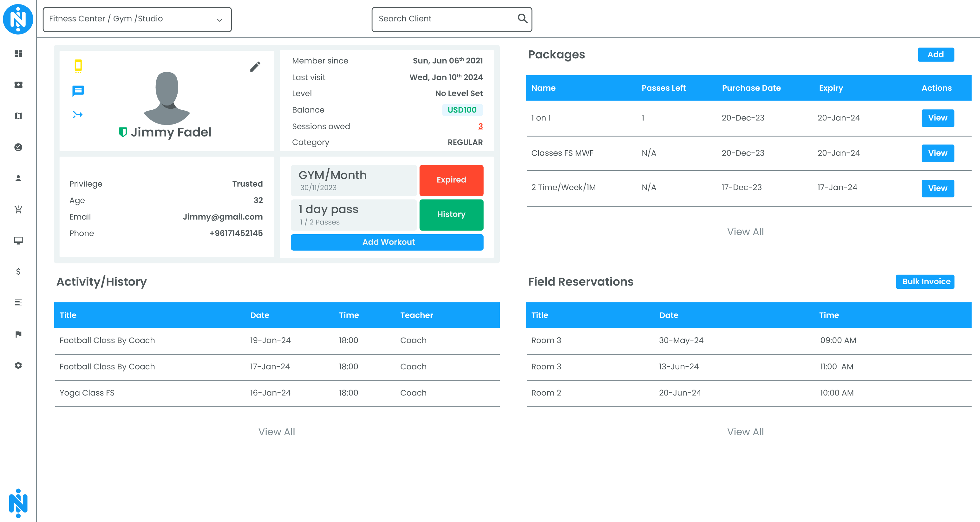Viewport: 980px width, 522px height.
Task: Click the pencil edit profile icon
Action: (x=255, y=67)
